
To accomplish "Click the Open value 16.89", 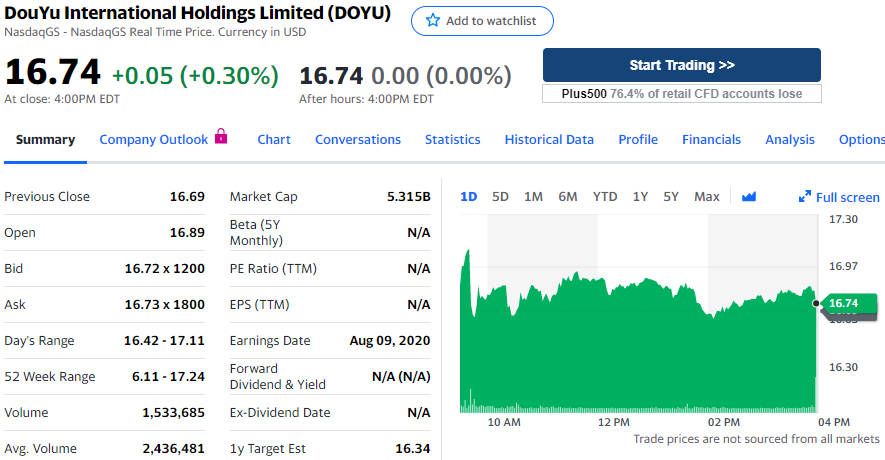I will click(x=187, y=233).
